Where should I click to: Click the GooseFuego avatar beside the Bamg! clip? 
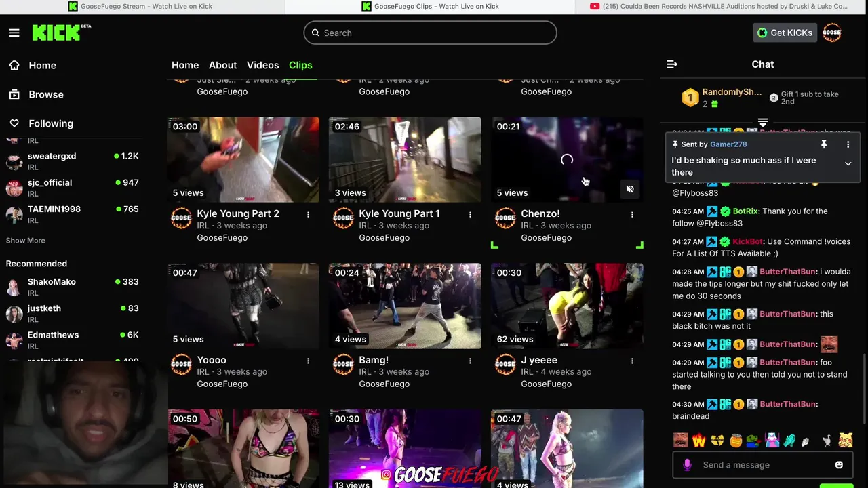pyautogui.click(x=343, y=365)
